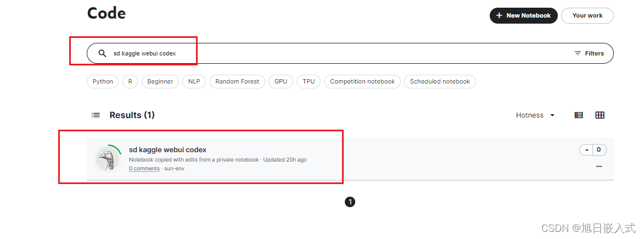Select the Beginner filter chip
Image resolution: width=644 pixels, height=239 pixels.
click(x=160, y=81)
